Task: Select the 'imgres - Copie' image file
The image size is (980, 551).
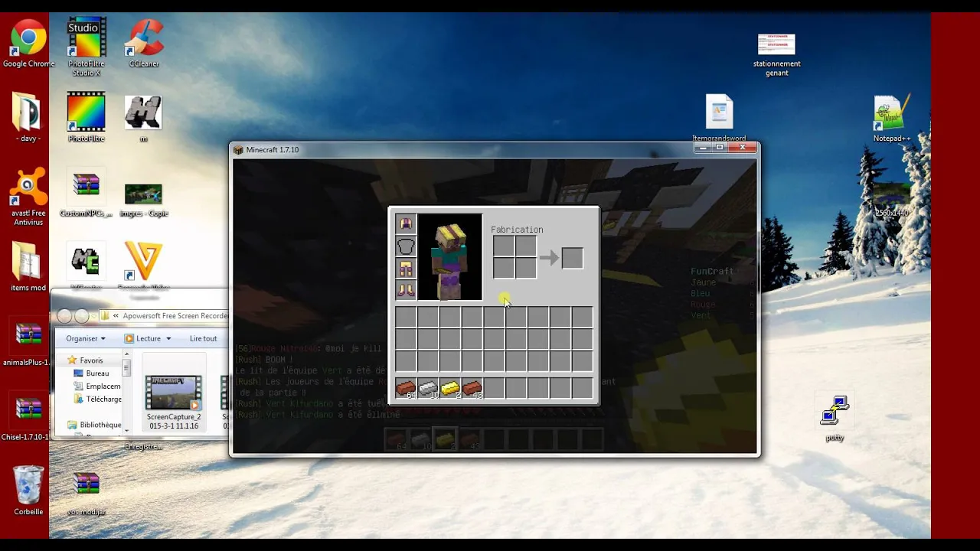Action: click(x=143, y=201)
